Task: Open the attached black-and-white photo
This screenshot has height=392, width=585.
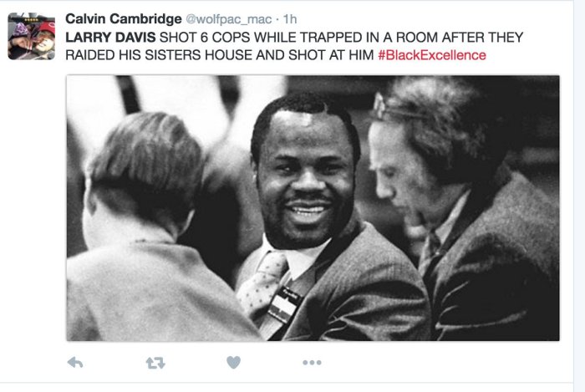Action: pyautogui.click(x=313, y=208)
